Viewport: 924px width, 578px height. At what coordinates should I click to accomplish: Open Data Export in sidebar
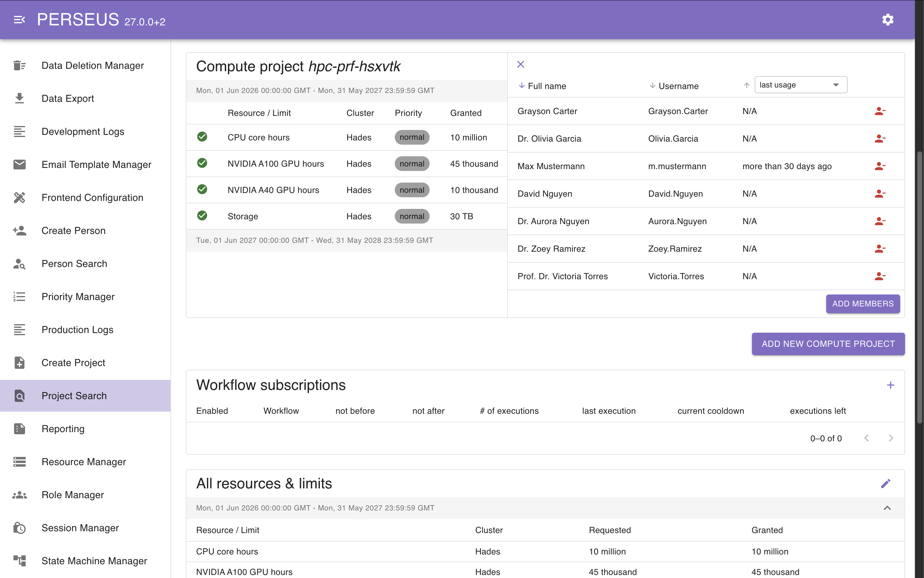pos(86,98)
